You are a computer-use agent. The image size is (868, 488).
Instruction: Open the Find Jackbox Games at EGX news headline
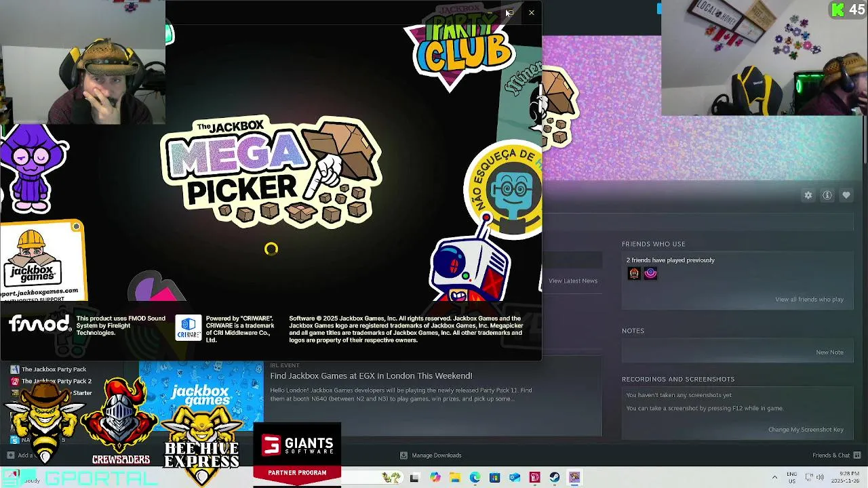click(x=371, y=375)
